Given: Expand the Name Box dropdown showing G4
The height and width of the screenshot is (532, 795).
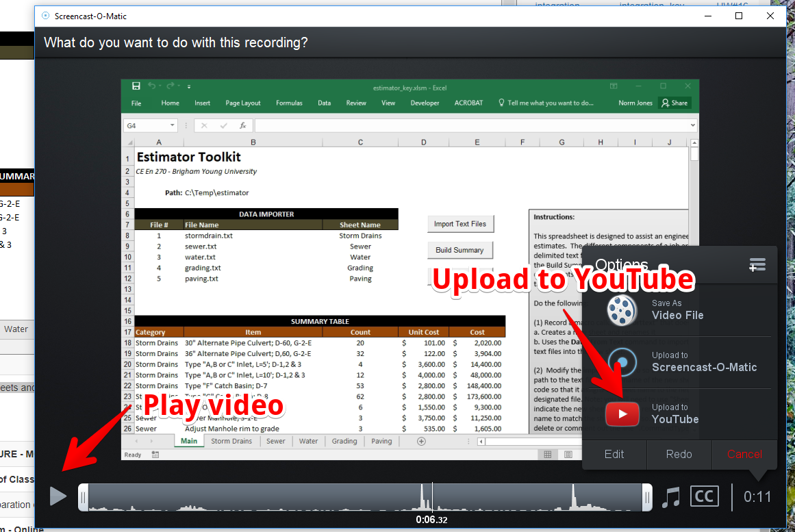Looking at the screenshot, I should (x=173, y=125).
